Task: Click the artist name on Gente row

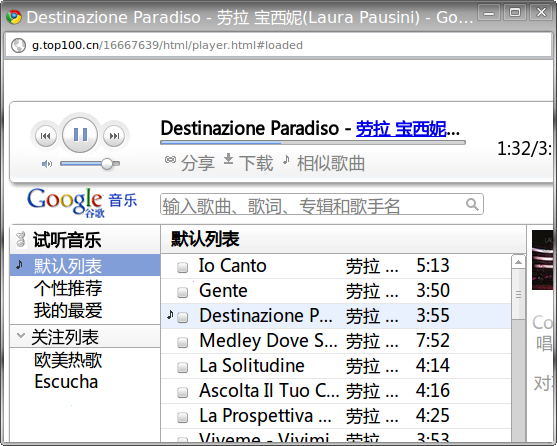Action: (372, 291)
